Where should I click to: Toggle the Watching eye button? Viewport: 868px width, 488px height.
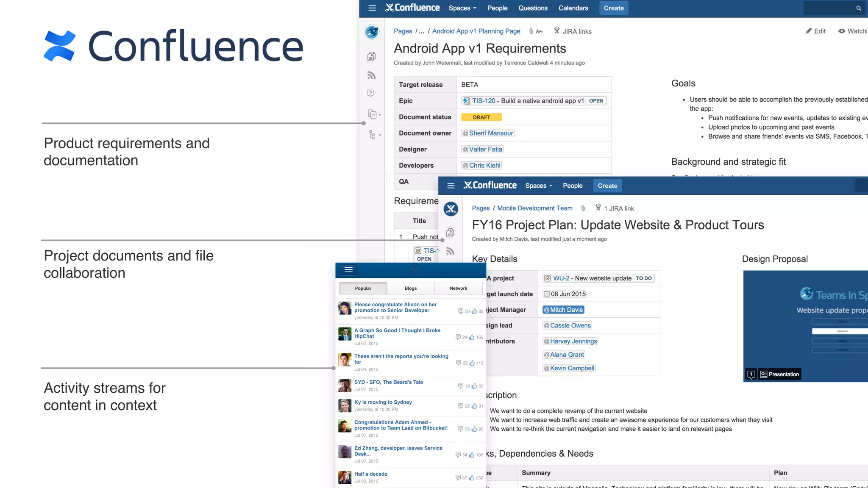coord(842,31)
